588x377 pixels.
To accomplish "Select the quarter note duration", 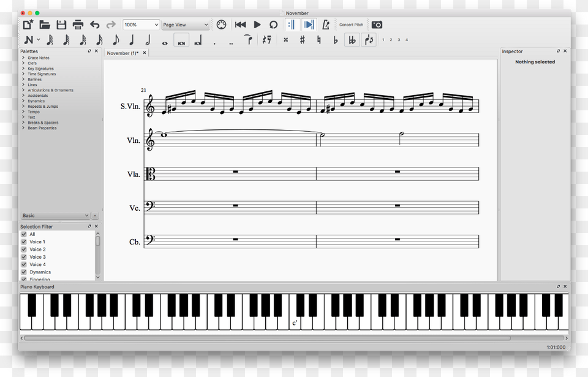I will tap(132, 40).
